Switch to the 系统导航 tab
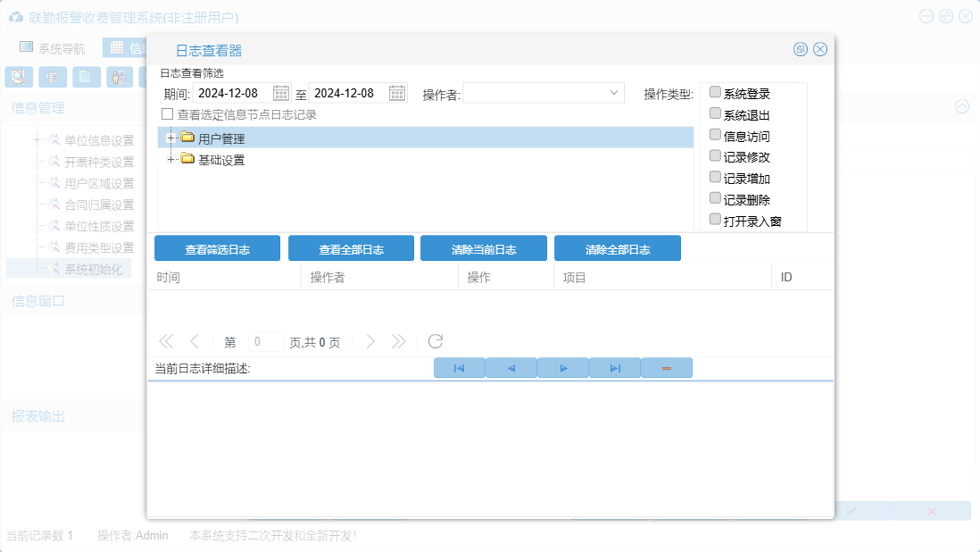 coord(53,48)
